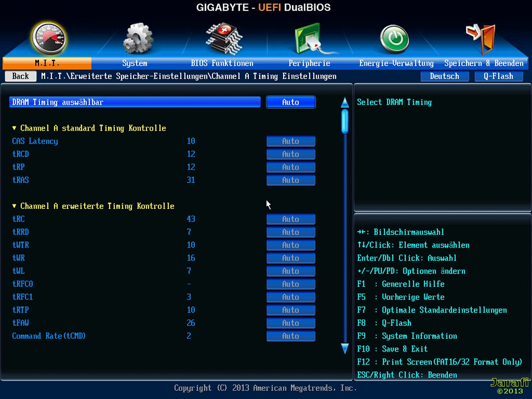
Task: Switch to Speichern & Beenden tab
Action: point(484,63)
